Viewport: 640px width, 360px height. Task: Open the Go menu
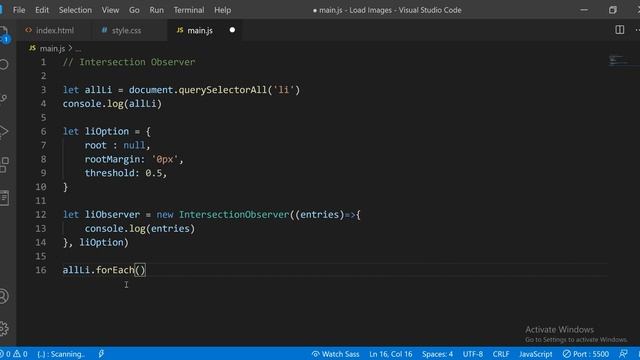click(x=134, y=10)
